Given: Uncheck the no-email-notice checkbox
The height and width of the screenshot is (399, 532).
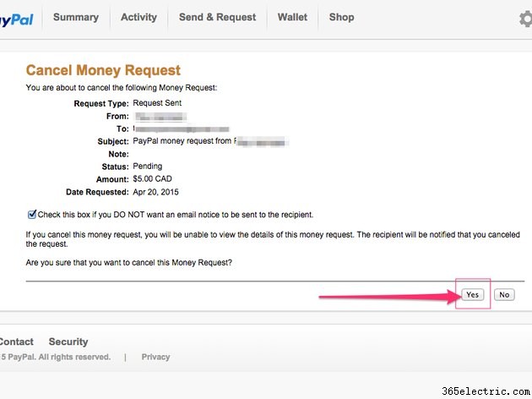Looking at the screenshot, I should coord(32,214).
